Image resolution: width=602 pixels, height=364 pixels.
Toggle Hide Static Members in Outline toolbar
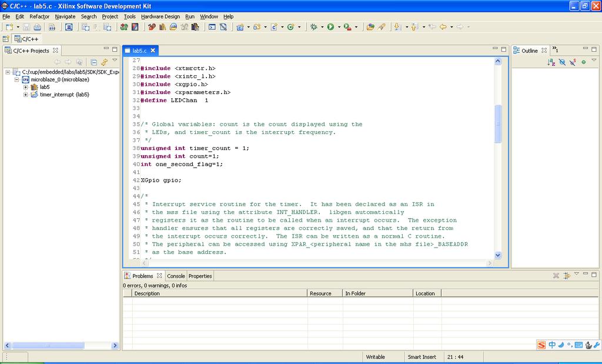point(573,62)
